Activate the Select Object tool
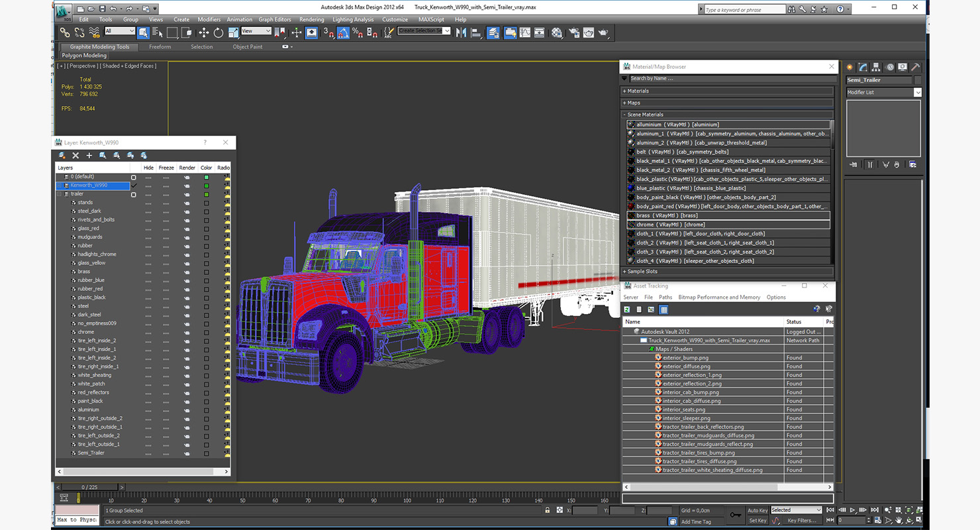This screenshot has height=530, width=980. (x=143, y=32)
